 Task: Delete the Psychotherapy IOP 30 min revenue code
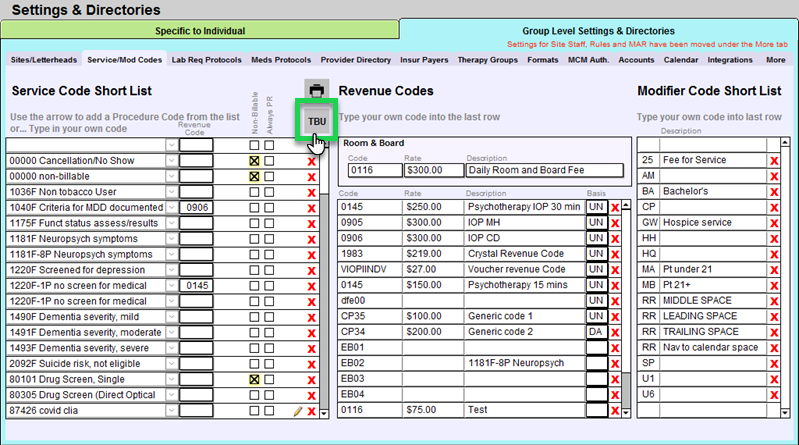(614, 207)
